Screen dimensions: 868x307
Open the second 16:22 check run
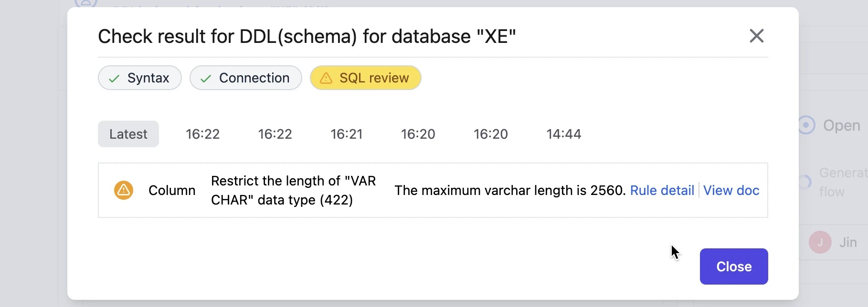point(275,134)
